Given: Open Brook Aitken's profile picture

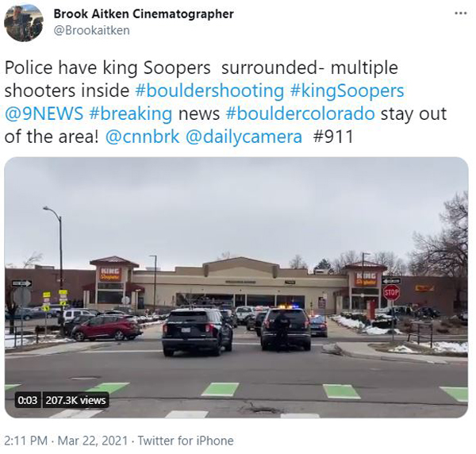Looking at the screenshot, I should 23,23.
